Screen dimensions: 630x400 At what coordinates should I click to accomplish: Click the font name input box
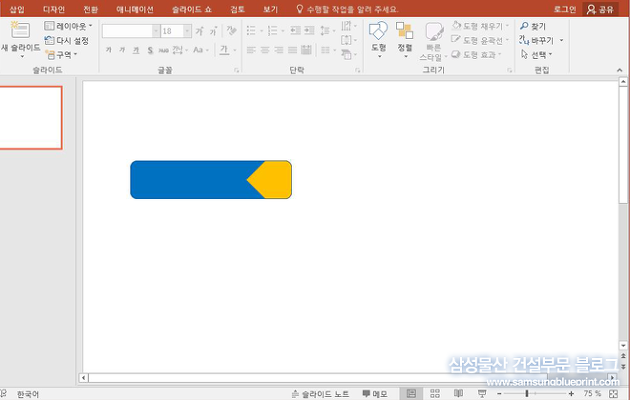(127, 31)
